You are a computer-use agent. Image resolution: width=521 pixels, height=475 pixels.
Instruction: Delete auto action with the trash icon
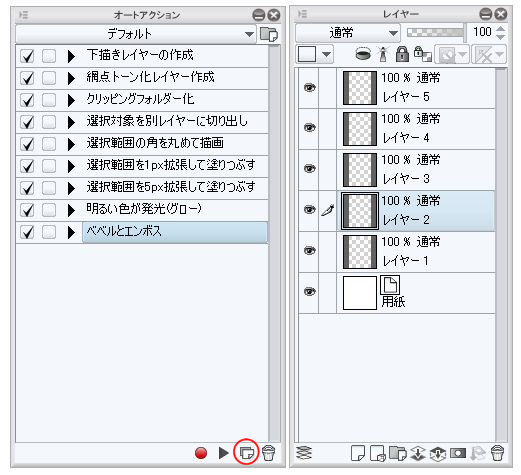coord(268,453)
